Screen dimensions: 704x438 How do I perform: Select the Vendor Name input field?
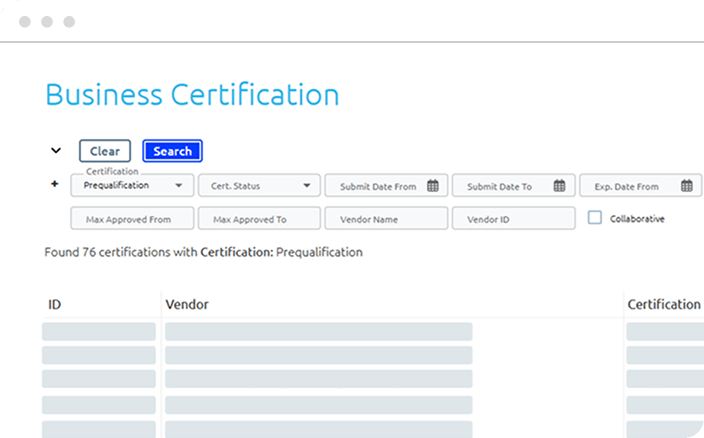click(386, 219)
